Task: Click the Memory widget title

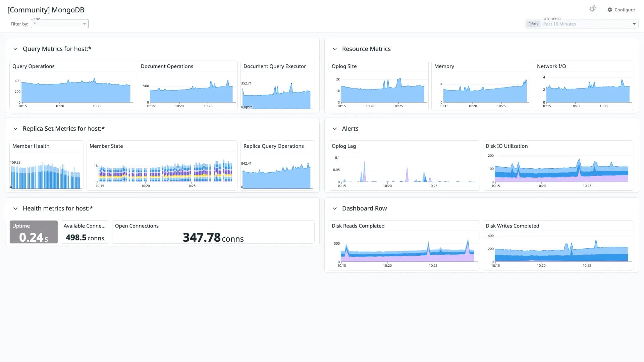Action: (444, 66)
